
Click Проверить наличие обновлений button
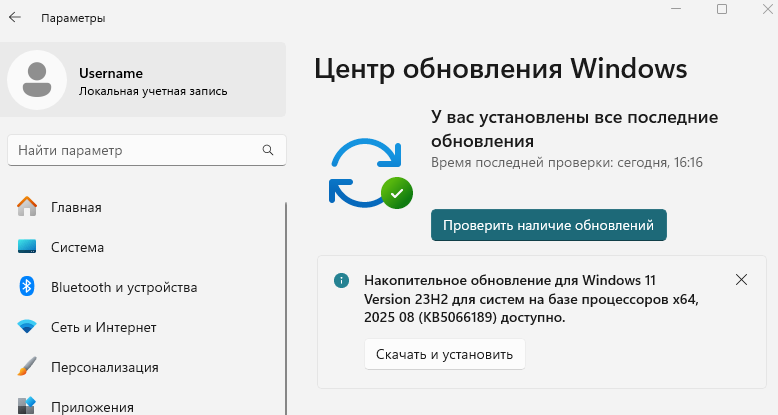(548, 225)
